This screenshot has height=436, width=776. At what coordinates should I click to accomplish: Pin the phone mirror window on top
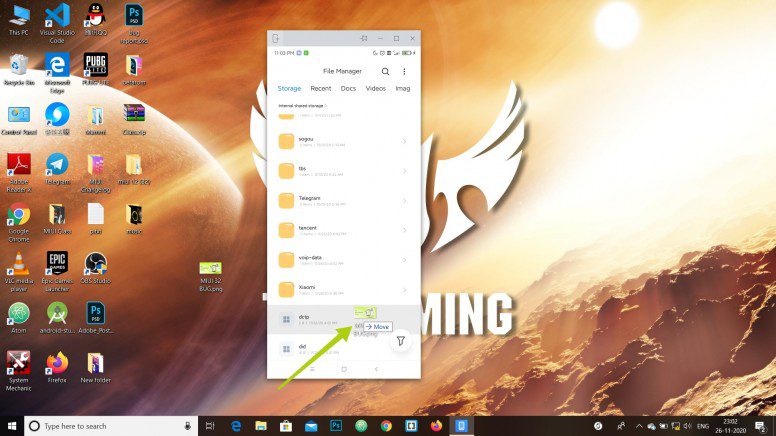pos(364,39)
